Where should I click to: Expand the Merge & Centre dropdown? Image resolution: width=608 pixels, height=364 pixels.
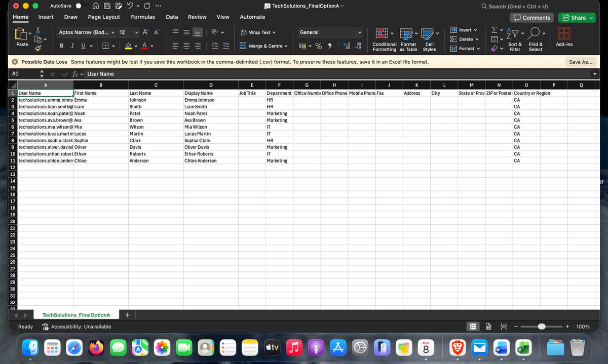286,46
